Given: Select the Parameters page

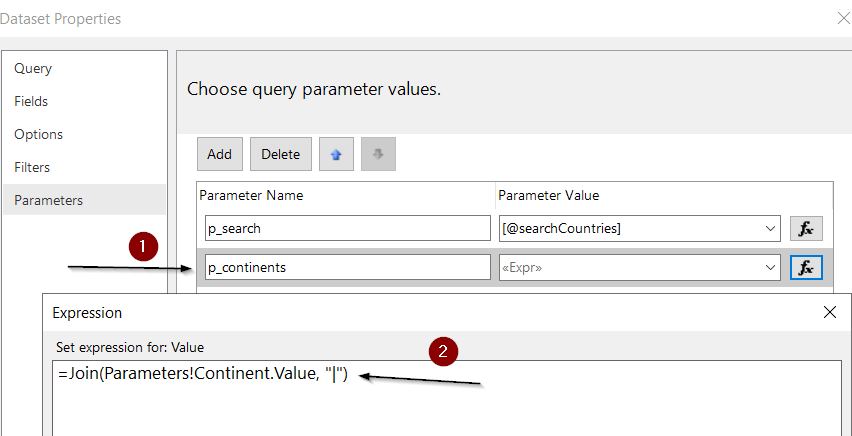Looking at the screenshot, I should tap(48, 200).
